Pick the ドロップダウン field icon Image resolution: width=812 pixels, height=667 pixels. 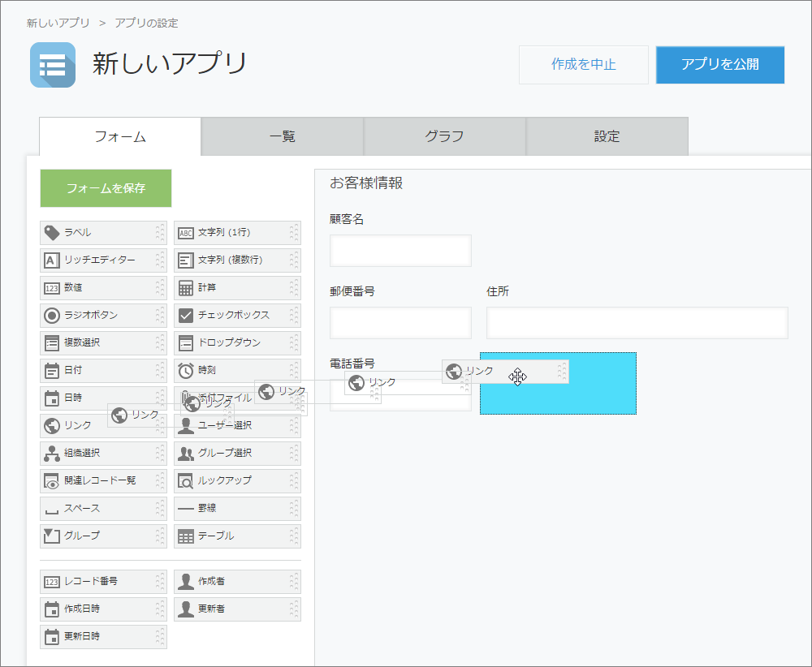[x=185, y=343]
